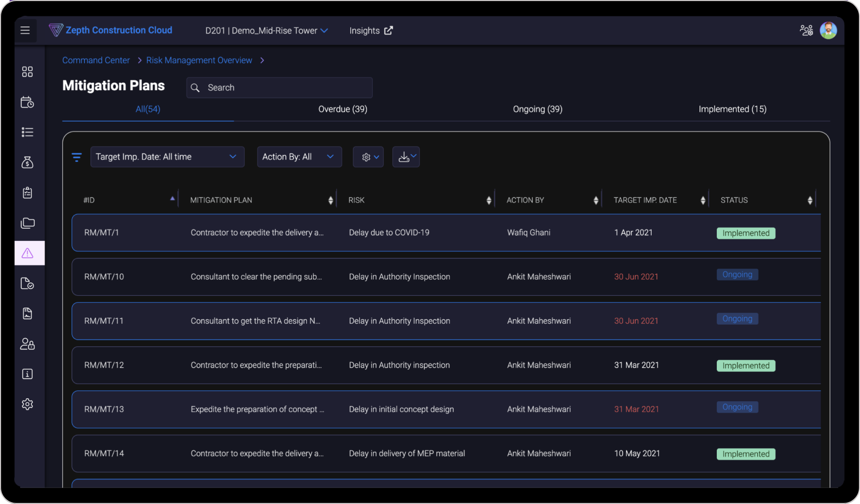
Task: Open the filter icon above the table
Action: (77, 157)
